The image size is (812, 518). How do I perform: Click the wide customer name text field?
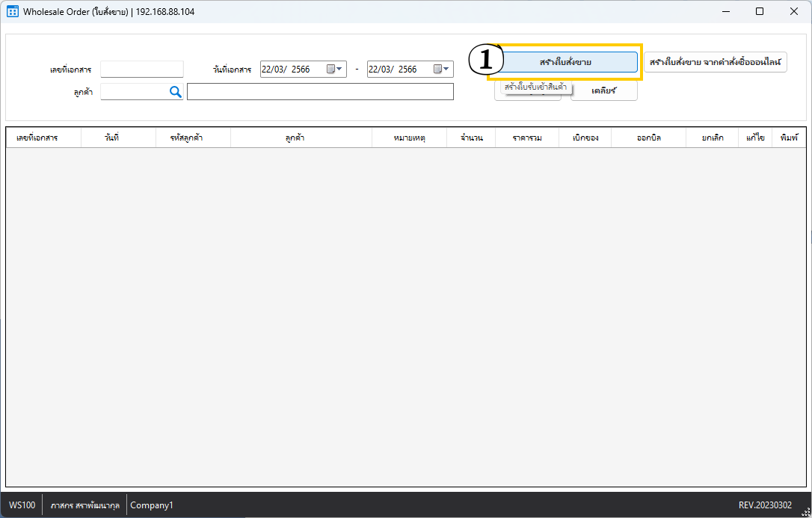pyautogui.click(x=320, y=91)
